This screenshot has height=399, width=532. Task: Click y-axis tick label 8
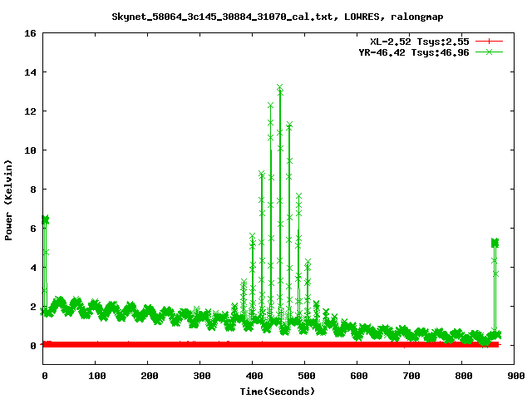click(33, 190)
